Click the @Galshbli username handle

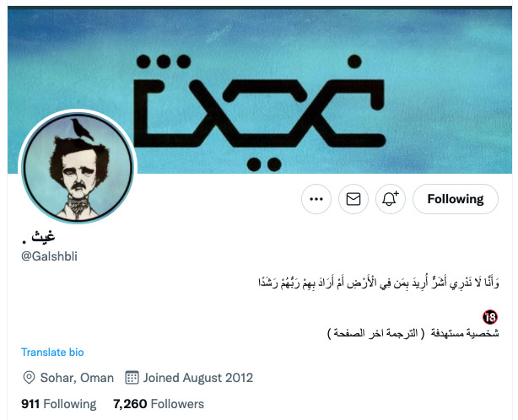point(49,256)
